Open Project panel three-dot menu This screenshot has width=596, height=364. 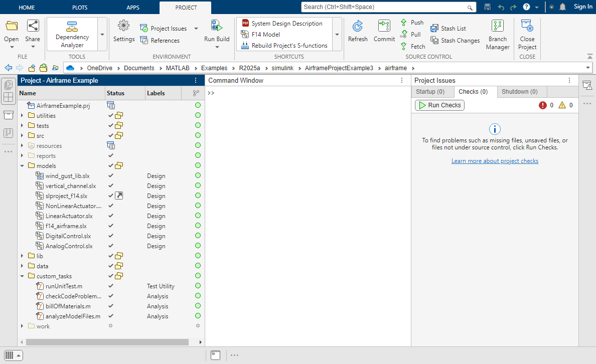pyautogui.click(x=196, y=80)
